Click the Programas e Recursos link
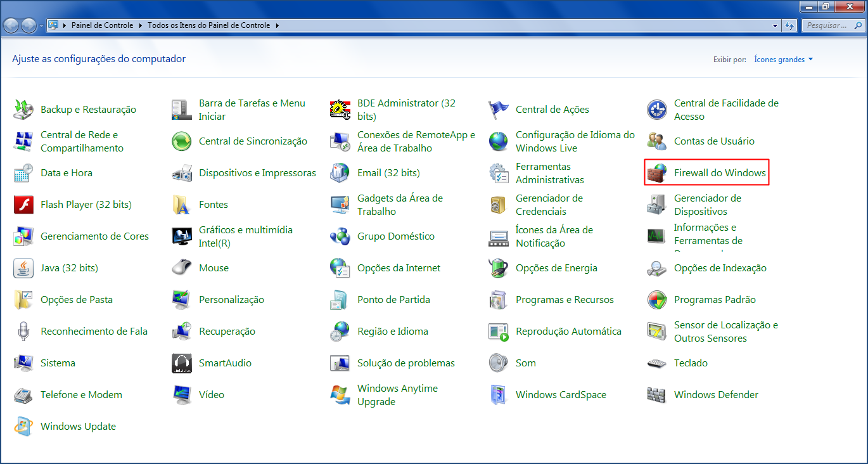The height and width of the screenshot is (464, 868). coord(565,300)
